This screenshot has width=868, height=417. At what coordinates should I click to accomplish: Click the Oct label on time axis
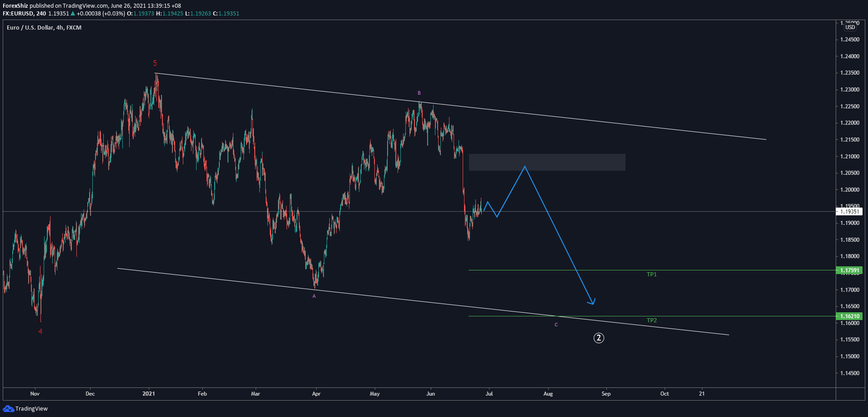665,394
